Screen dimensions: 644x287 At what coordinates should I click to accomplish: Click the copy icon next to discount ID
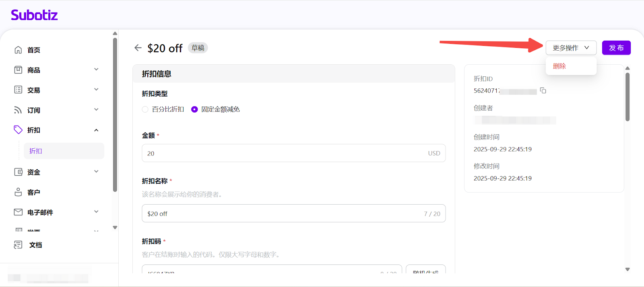point(543,90)
